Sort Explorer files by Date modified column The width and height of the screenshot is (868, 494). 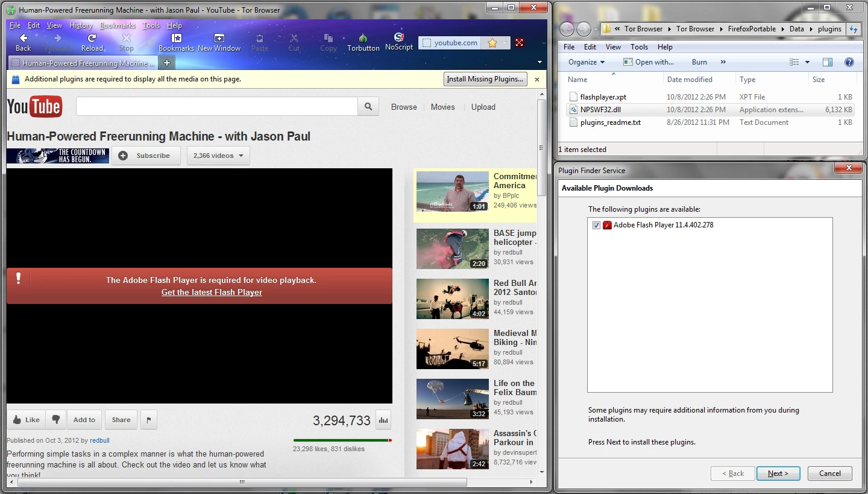[x=689, y=80]
